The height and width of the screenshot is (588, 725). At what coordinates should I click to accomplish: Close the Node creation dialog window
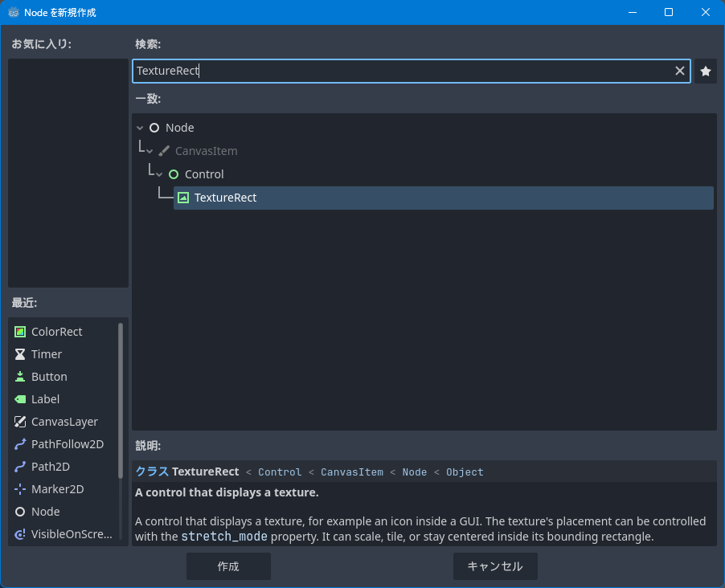click(x=706, y=13)
